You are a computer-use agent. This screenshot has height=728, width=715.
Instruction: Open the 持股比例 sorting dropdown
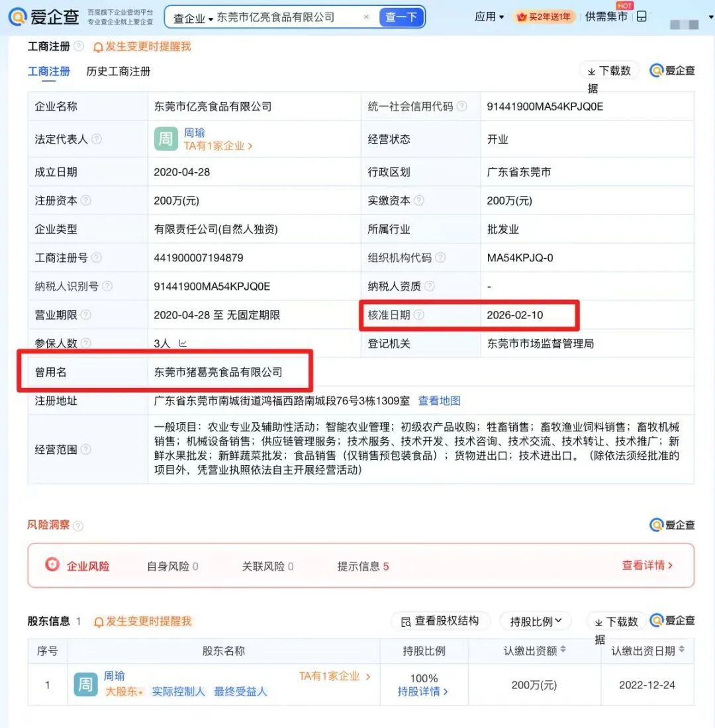click(x=536, y=621)
